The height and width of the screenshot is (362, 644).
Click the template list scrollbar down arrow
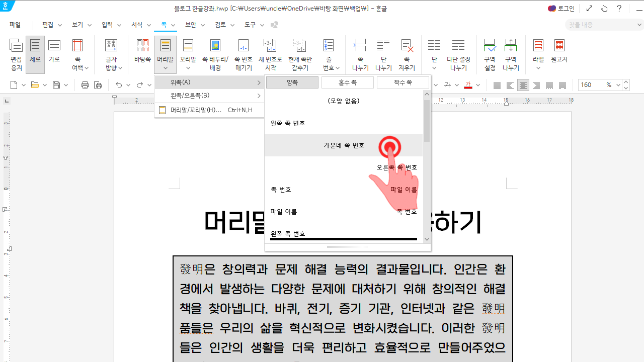427,239
